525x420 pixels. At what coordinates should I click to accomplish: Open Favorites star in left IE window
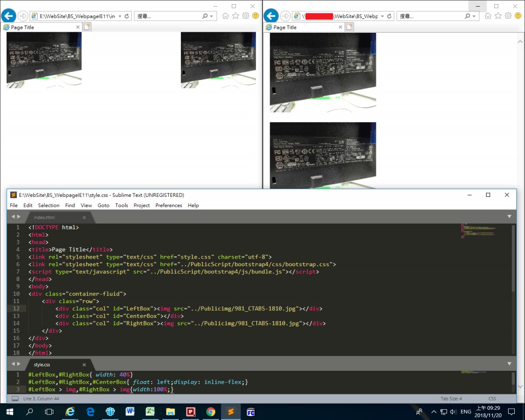[x=236, y=16]
